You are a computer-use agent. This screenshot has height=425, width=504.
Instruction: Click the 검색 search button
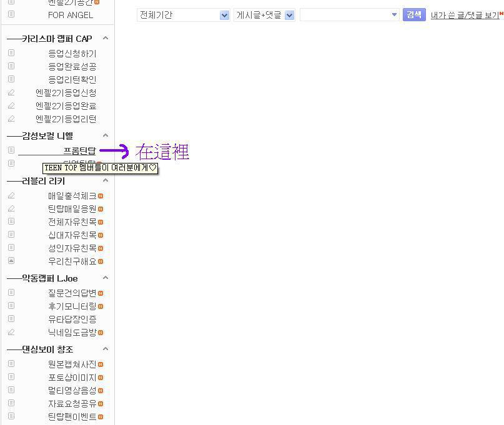click(x=414, y=15)
